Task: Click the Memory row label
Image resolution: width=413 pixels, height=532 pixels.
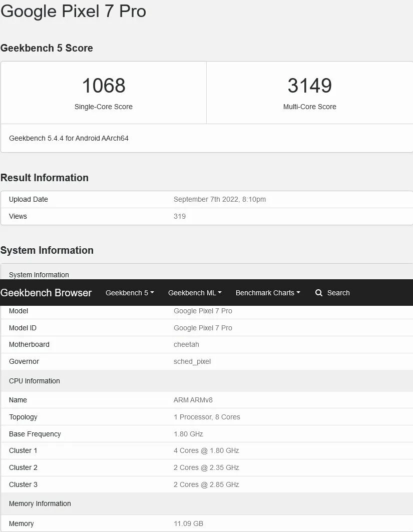Action: 22,523
